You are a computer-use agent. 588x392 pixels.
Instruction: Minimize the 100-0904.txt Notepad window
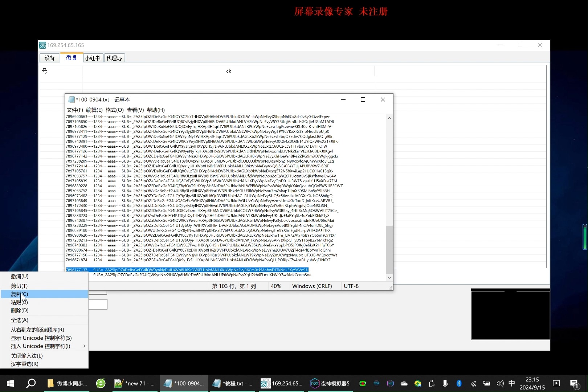pyautogui.click(x=343, y=99)
